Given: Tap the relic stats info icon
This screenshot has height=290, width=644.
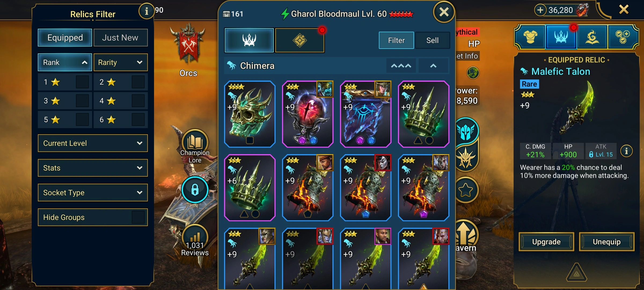Looking at the screenshot, I should 626,151.
